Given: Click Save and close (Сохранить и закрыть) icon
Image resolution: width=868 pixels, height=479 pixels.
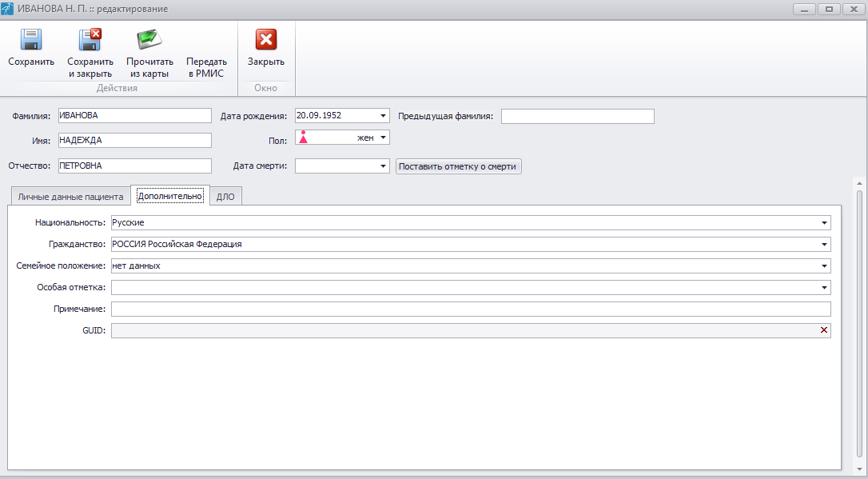Looking at the screenshot, I should pyautogui.click(x=90, y=41).
